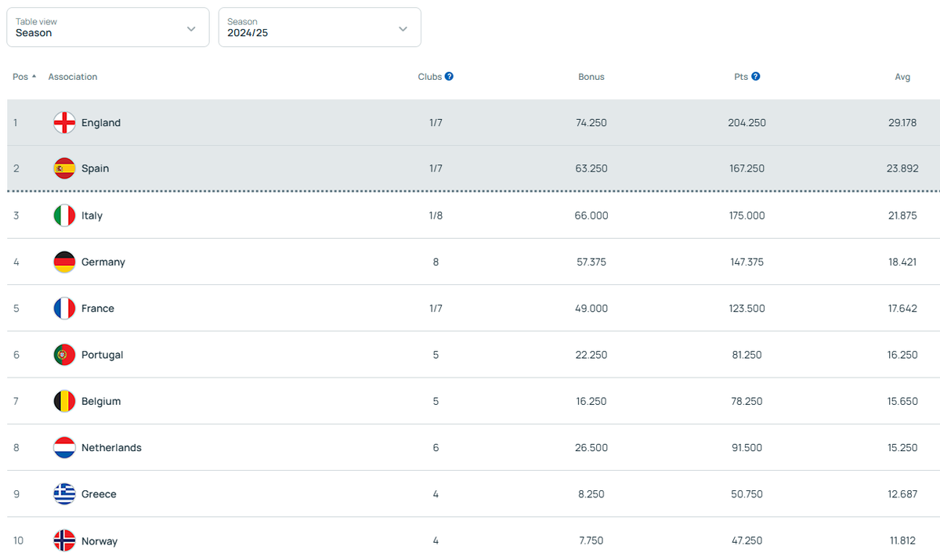This screenshot has height=560, width=940.
Task: Open the Netherlands association link
Action: coord(111,448)
